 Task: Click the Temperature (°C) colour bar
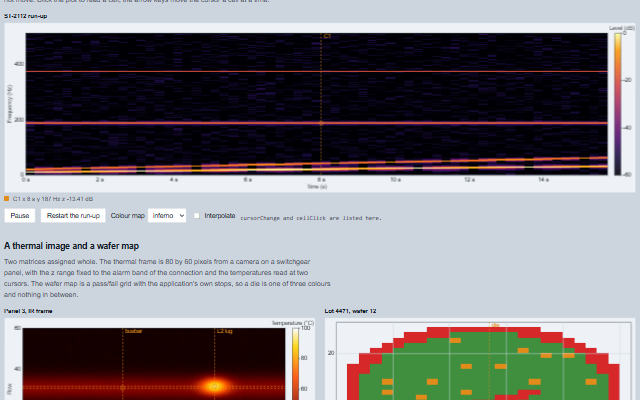click(296, 364)
